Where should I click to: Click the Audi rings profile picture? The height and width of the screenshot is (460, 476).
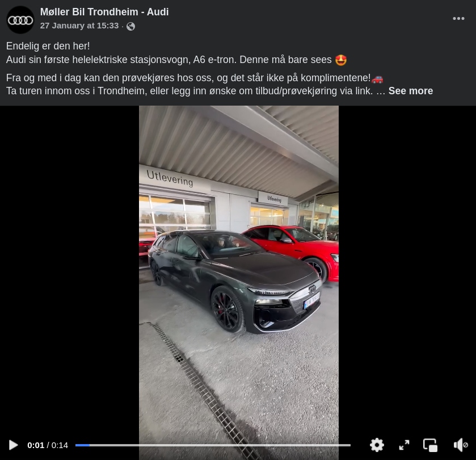pos(20,20)
